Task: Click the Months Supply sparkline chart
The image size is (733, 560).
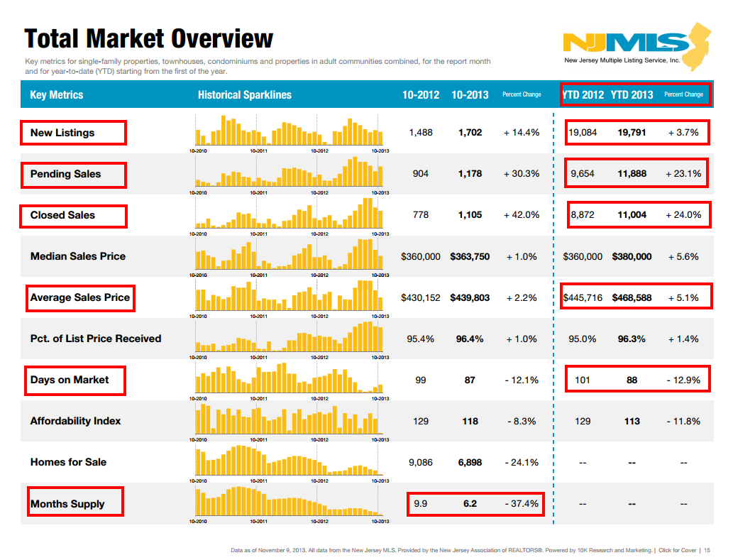Action: (x=289, y=503)
